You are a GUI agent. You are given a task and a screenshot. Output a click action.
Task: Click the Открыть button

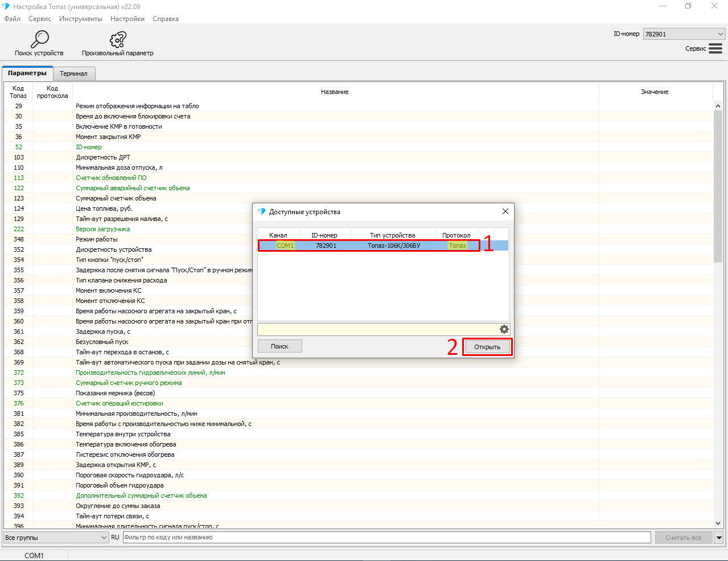[x=487, y=347]
